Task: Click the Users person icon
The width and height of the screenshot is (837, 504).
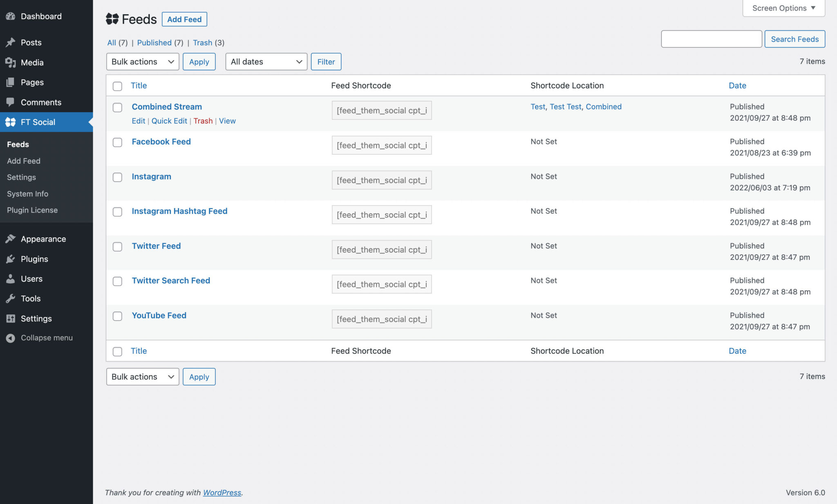Action: point(11,279)
